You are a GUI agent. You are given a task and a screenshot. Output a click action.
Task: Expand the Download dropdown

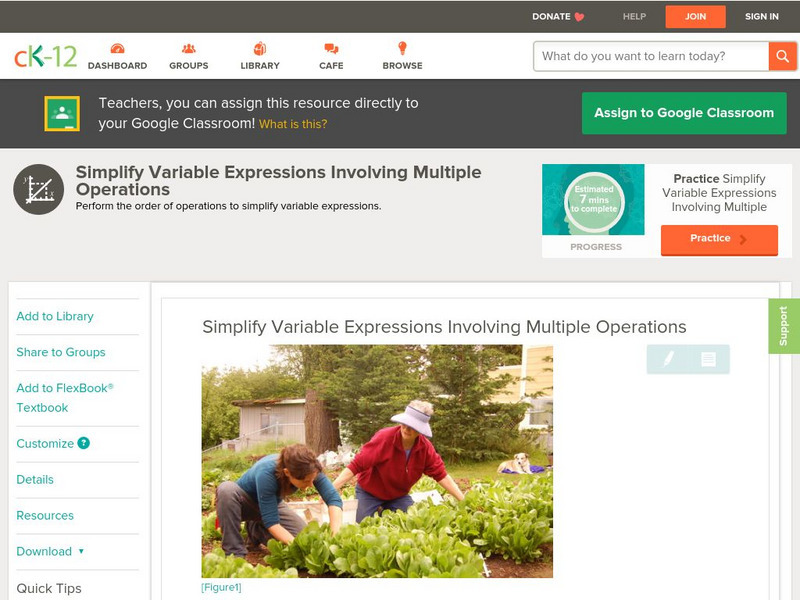(50, 552)
